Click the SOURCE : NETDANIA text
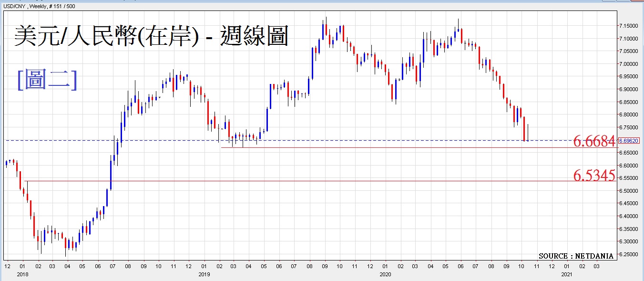 click(x=576, y=256)
